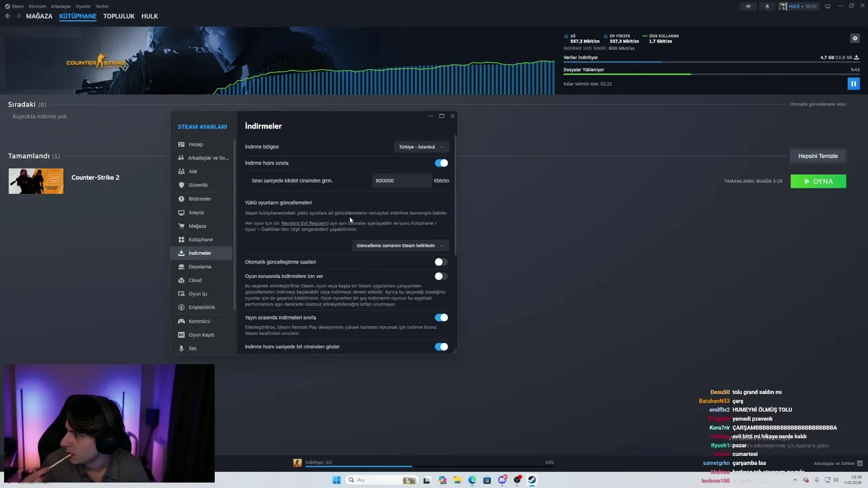This screenshot has height=488, width=868.
Task: Toggle İndirme hızını saniyede bit cinsinden göster
Action: (441, 346)
